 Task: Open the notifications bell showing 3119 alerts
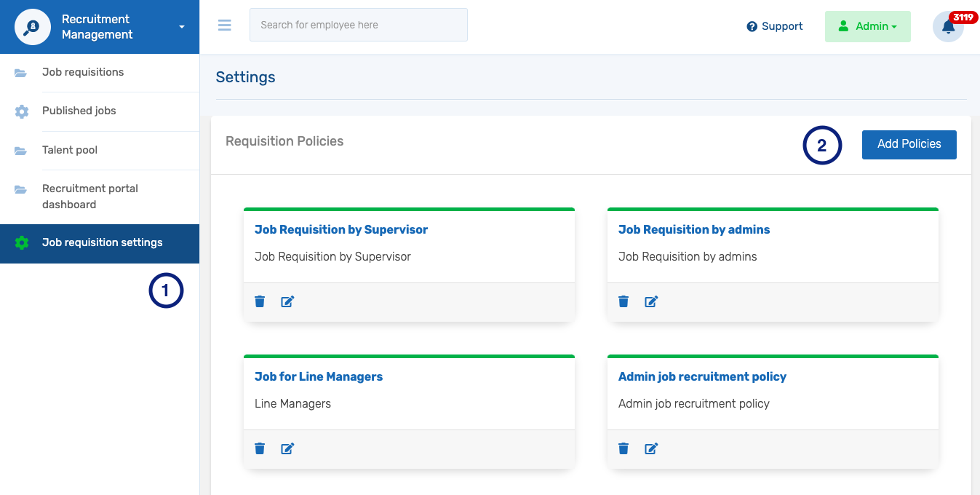(x=947, y=26)
